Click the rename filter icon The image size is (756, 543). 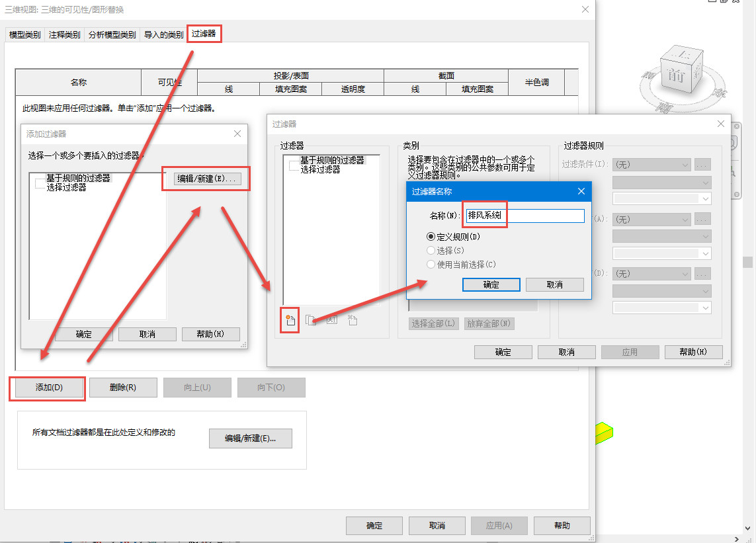(332, 319)
